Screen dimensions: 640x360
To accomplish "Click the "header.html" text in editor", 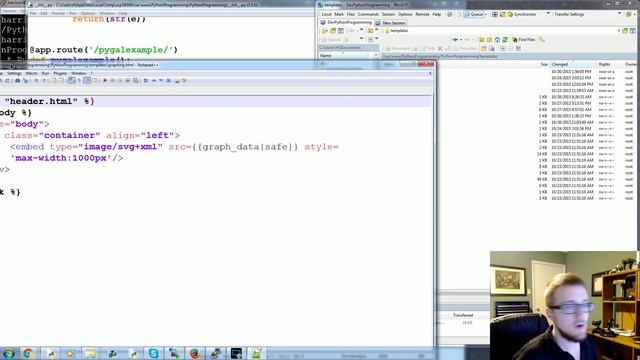I will (x=41, y=101).
